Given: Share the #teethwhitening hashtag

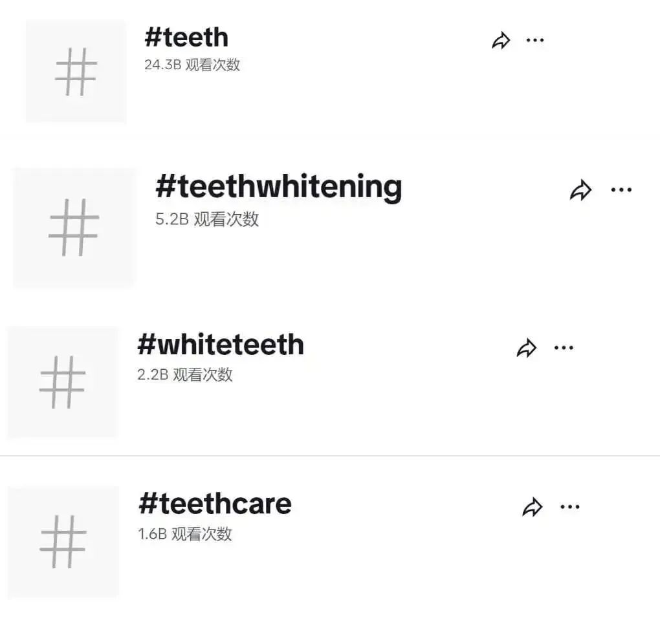Looking at the screenshot, I should pyautogui.click(x=580, y=191).
